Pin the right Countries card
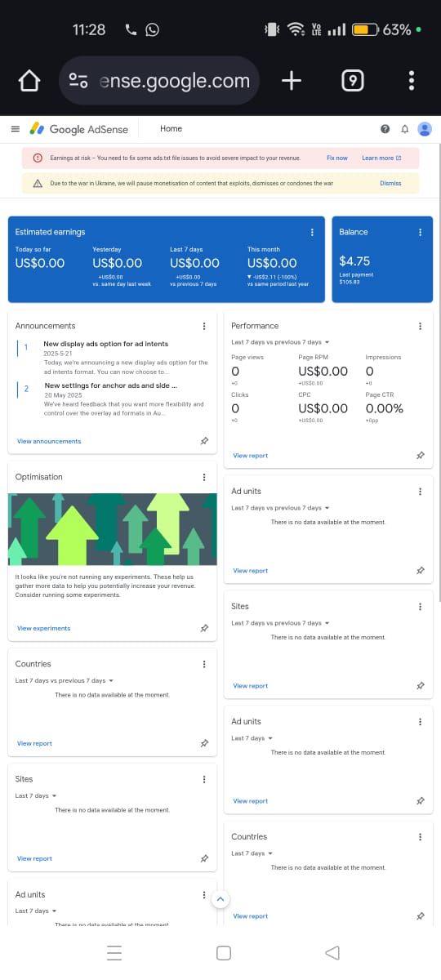Screen dimensions: 441x980 (x=420, y=916)
